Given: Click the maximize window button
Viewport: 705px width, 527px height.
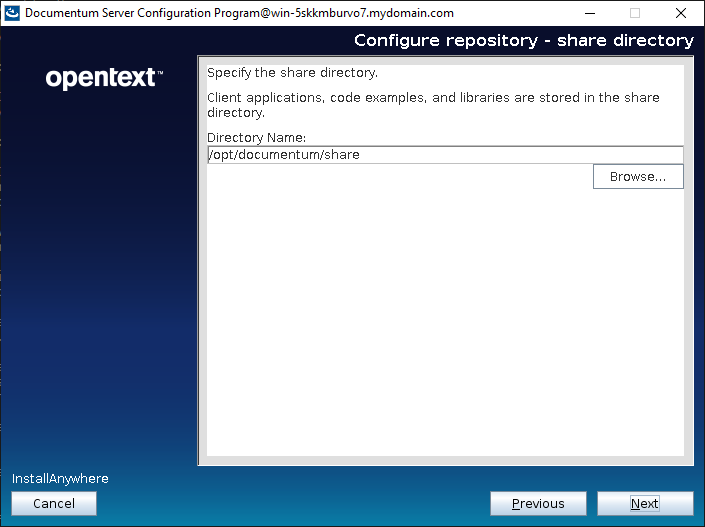Looking at the screenshot, I should (634, 13).
